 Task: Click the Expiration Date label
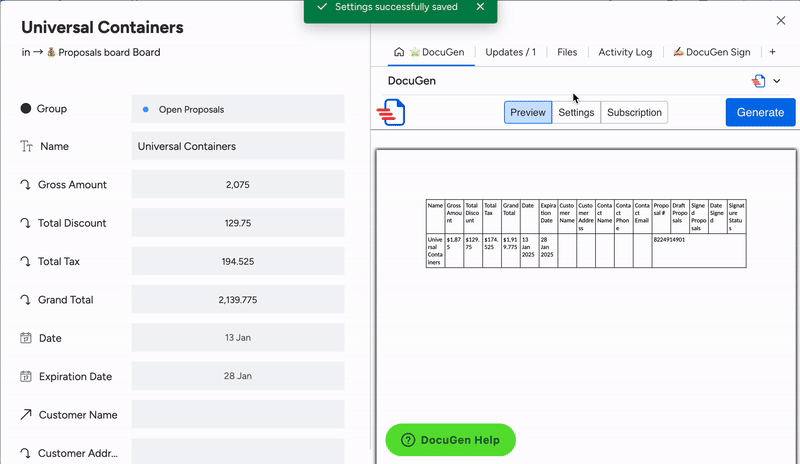(76, 376)
